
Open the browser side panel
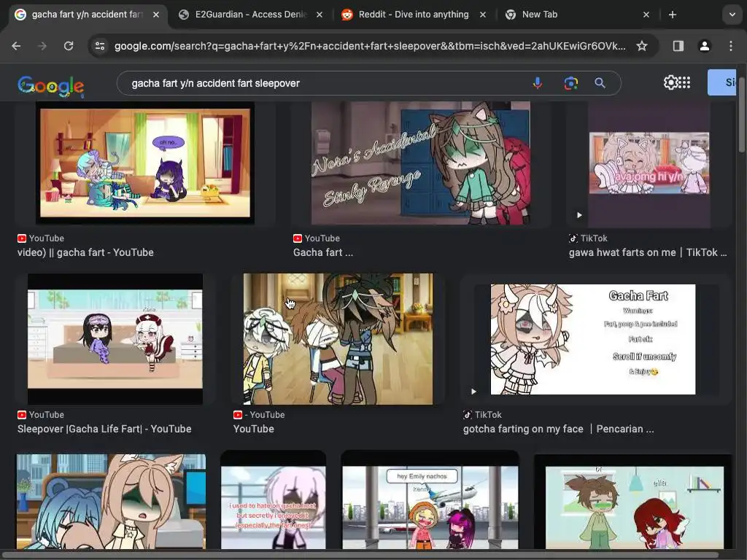click(678, 46)
